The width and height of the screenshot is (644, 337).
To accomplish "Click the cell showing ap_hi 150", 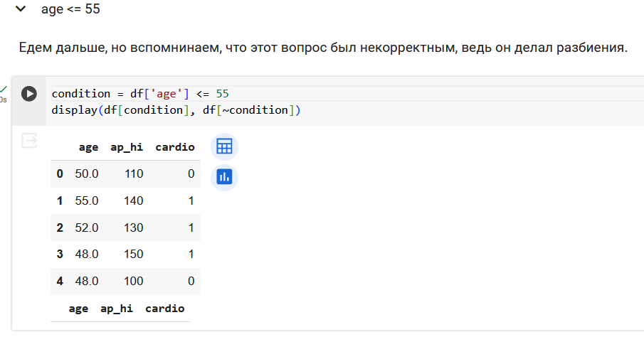I will click(x=134, y=254).
